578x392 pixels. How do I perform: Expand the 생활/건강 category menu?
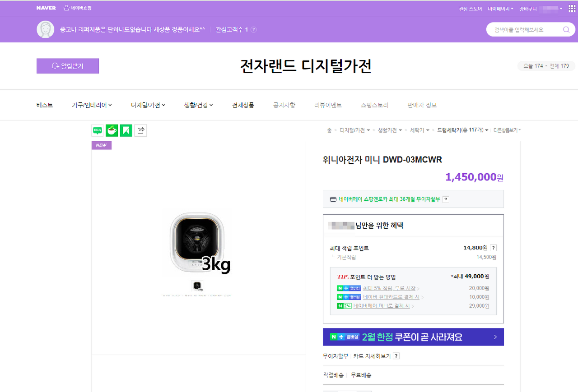[x=198, y=105]
